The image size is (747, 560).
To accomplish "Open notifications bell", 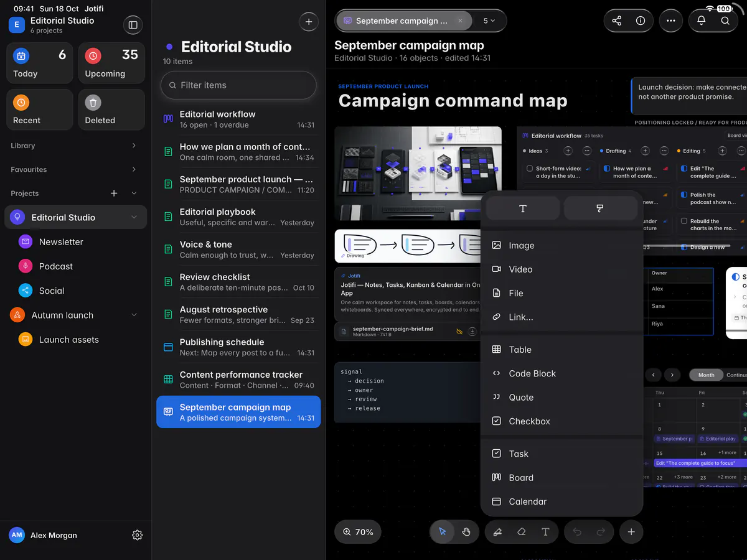I will point(702,21).
